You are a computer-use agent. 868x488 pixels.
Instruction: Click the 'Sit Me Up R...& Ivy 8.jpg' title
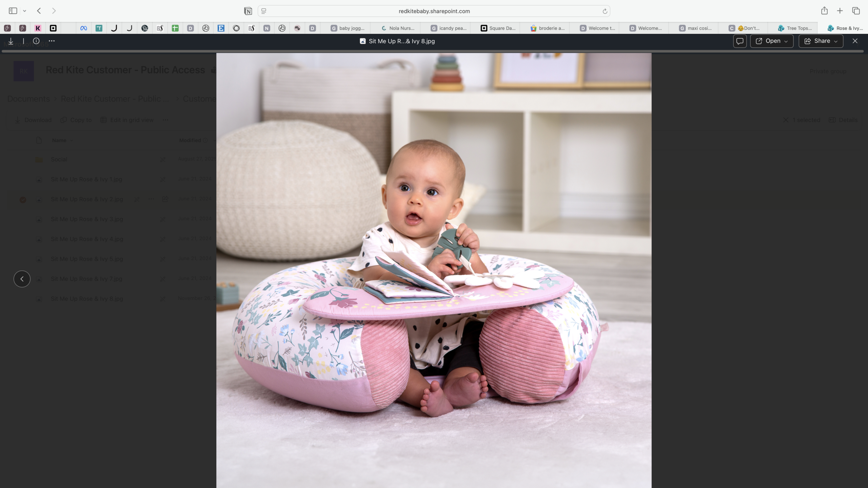click(x=401, y=41)
